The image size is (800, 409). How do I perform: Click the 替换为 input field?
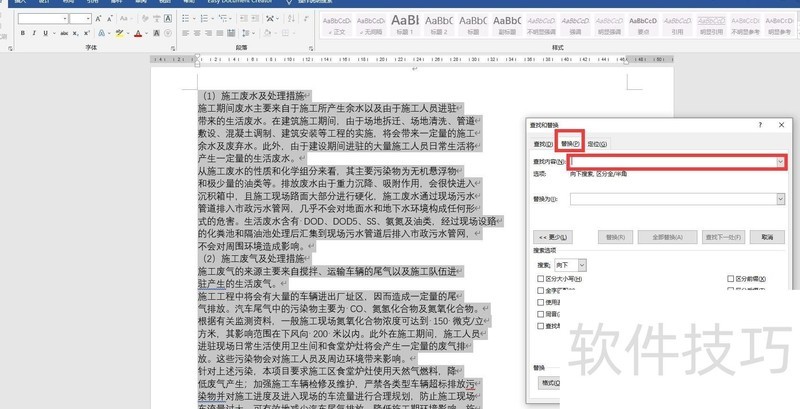[673, 199]
